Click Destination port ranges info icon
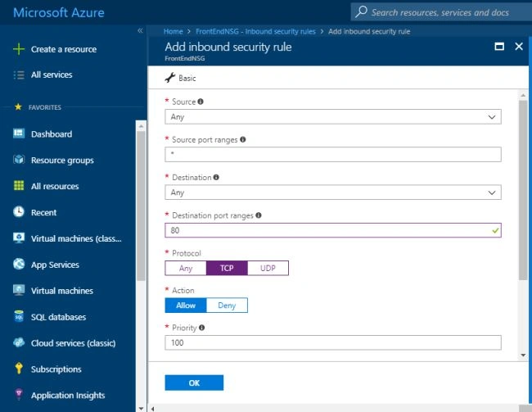532x412 pixels. (259, 215)
